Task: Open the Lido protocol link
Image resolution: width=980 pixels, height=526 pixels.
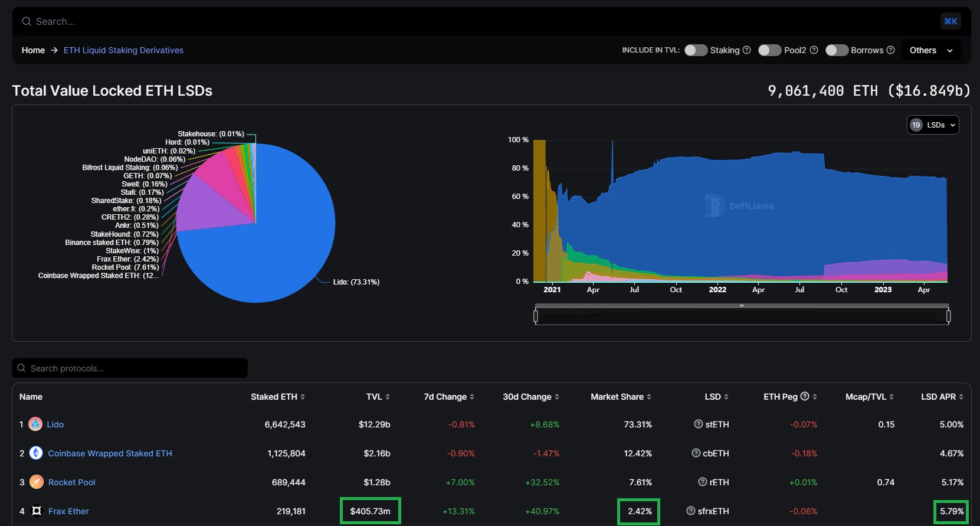Action: pos(55,424)
